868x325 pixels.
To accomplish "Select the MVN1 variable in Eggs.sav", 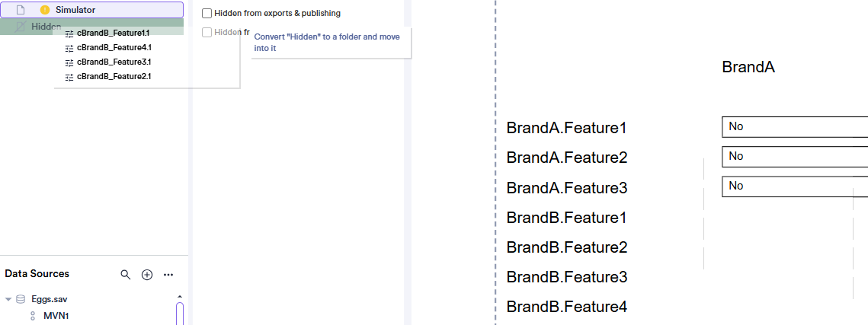I will click(x=56, y=316).
